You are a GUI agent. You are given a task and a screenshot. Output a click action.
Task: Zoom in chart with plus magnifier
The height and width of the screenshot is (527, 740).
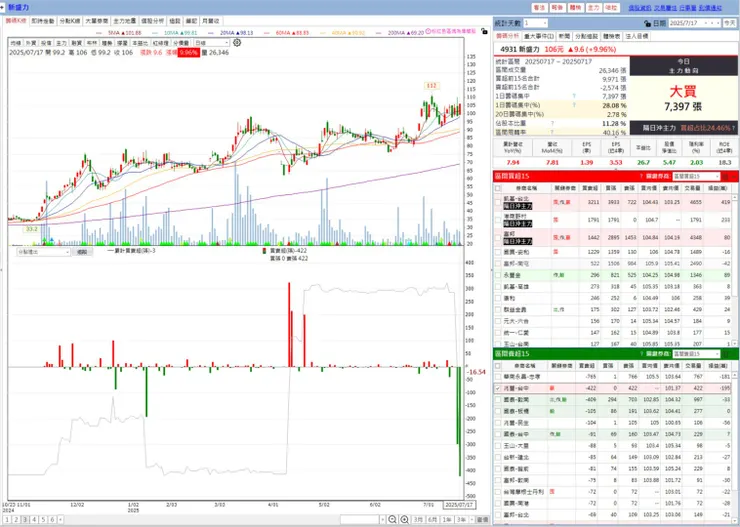[404, 519]
